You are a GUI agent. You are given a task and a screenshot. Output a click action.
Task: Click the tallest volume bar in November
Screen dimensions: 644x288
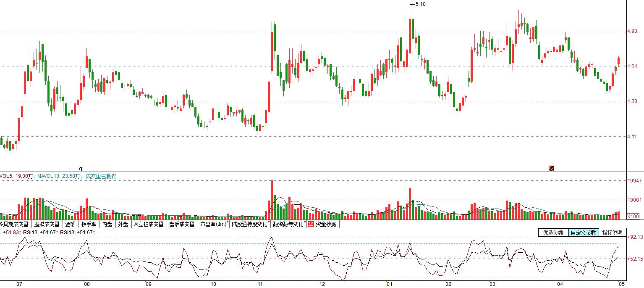tap(272, 200)
